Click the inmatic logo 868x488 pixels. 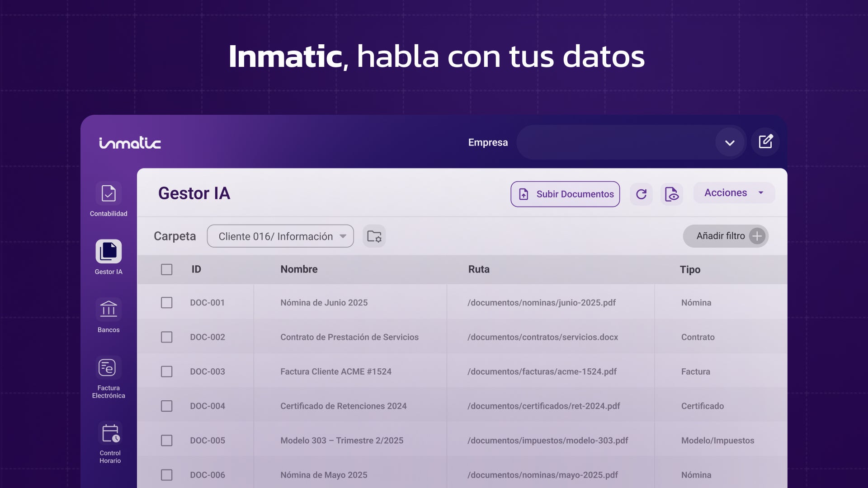coord(130,142)
